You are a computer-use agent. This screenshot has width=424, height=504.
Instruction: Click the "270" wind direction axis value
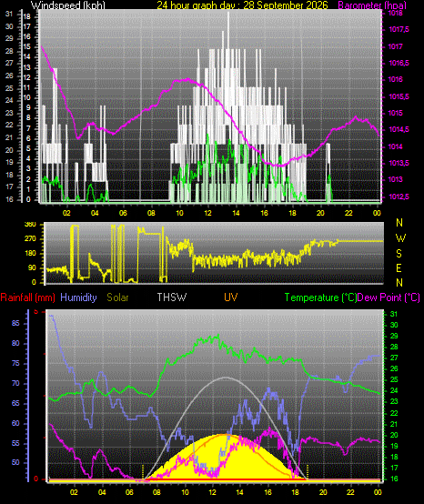tap(30, 239)
